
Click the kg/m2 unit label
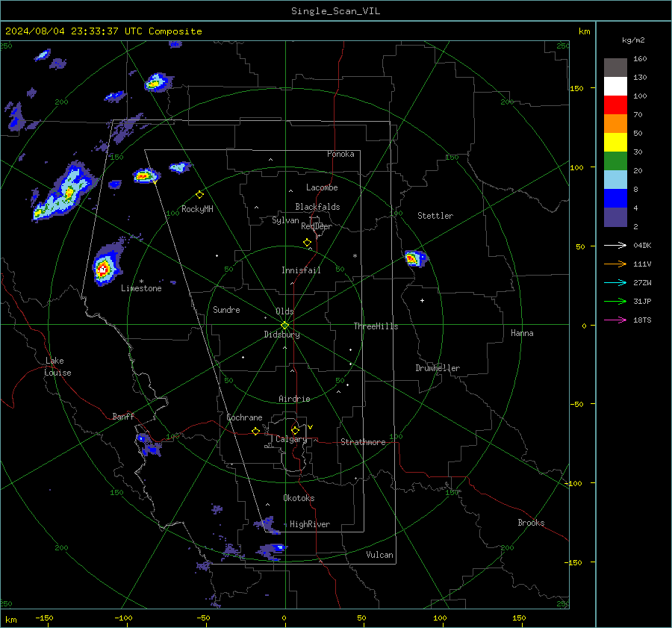(x=633, y=40)
